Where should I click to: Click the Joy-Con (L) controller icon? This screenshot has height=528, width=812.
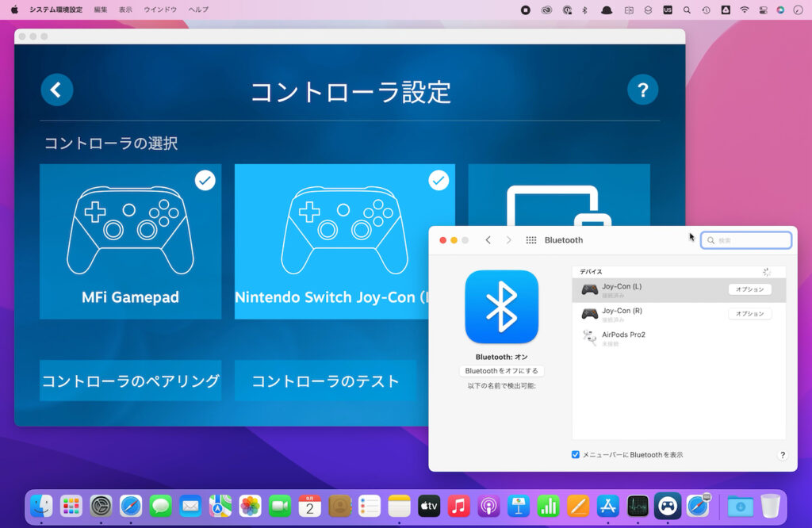[x=589, y=289]
